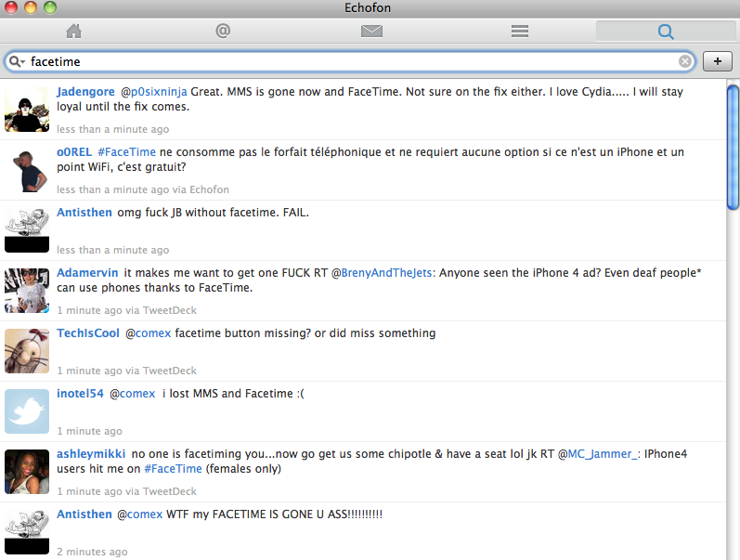Open the Direct Messages envelope tab
The image size is (740, 560).
pos(371,32)
